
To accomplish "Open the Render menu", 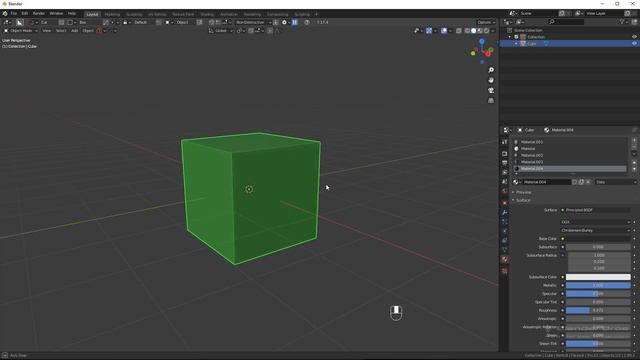I will (39, 13).
